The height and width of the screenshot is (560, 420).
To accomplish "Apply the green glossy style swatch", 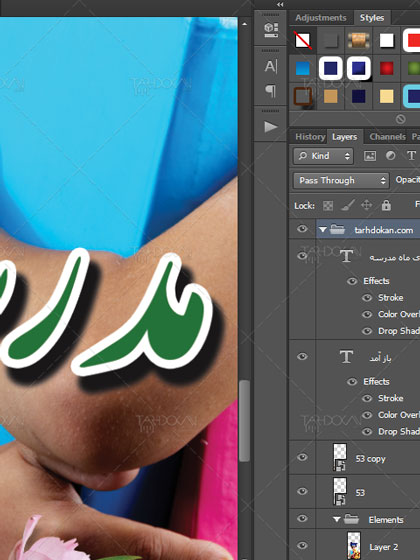I will pos(414,68).
